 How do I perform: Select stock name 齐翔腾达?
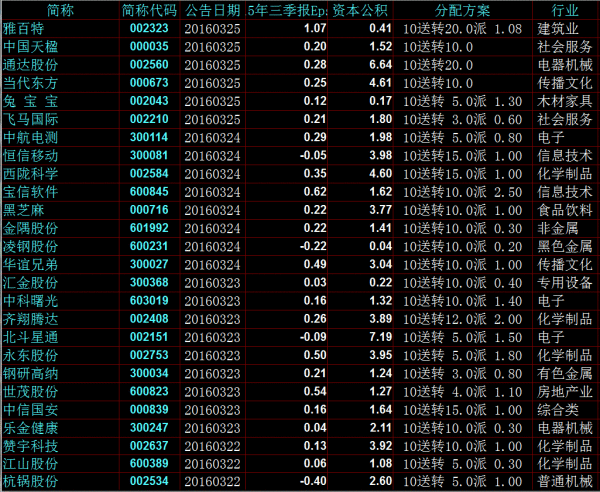pyautogui.click(x=31, y=319)
